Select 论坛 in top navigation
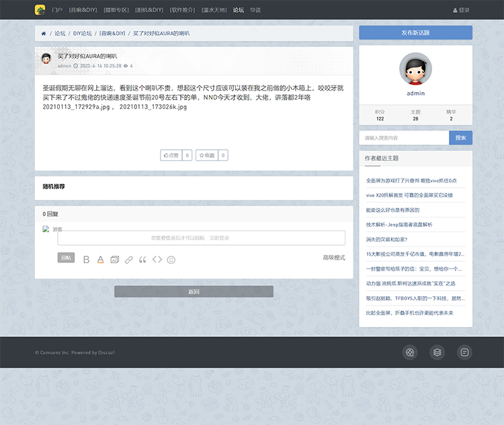This screenshot has height=425, width=504. coord(239,10)
